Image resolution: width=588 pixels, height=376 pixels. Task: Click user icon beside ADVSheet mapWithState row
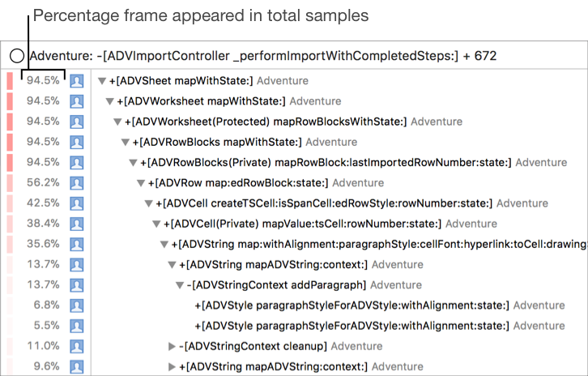tap(77, 81)
